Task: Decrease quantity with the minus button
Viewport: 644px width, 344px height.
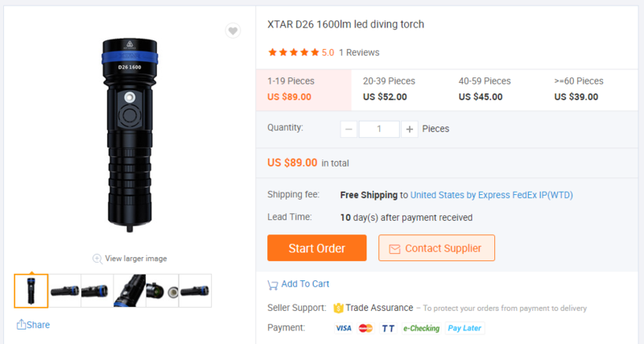Action: 349,129
